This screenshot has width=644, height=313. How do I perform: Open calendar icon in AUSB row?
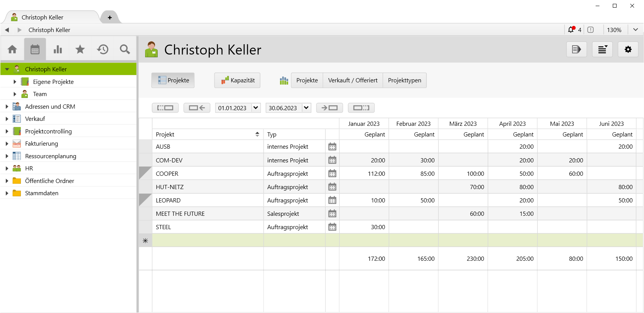(332, 147)
